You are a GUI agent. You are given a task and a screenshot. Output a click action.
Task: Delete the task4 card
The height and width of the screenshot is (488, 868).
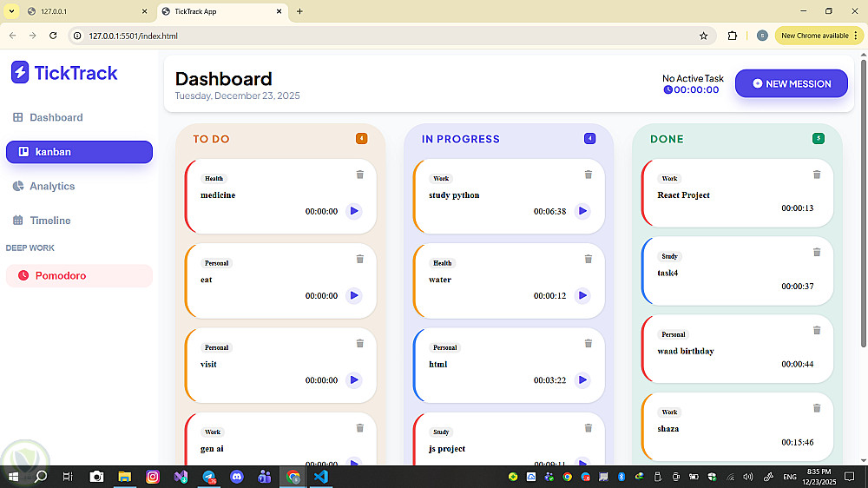point(817,252)
